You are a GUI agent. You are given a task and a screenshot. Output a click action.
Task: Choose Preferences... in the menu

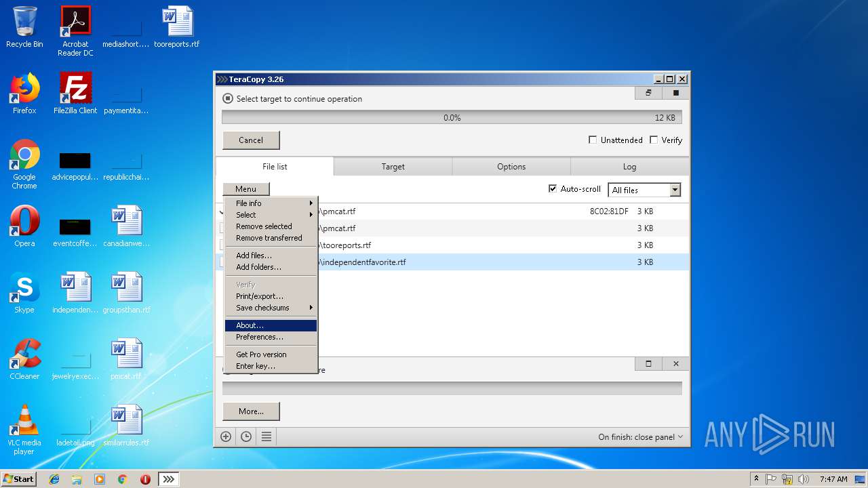click(271, 338)
